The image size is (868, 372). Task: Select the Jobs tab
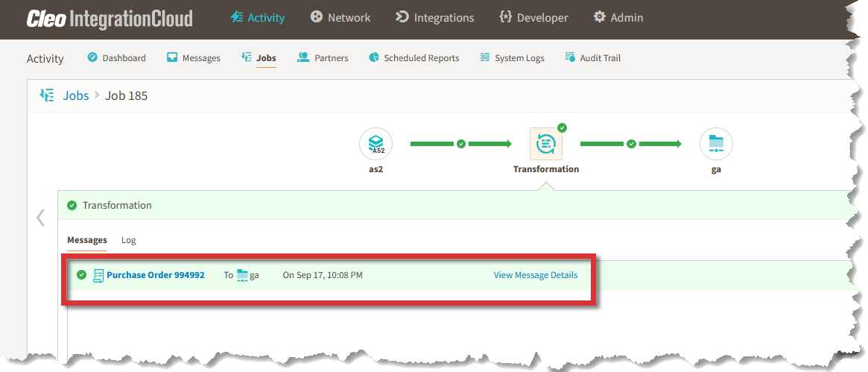point(259,57)
